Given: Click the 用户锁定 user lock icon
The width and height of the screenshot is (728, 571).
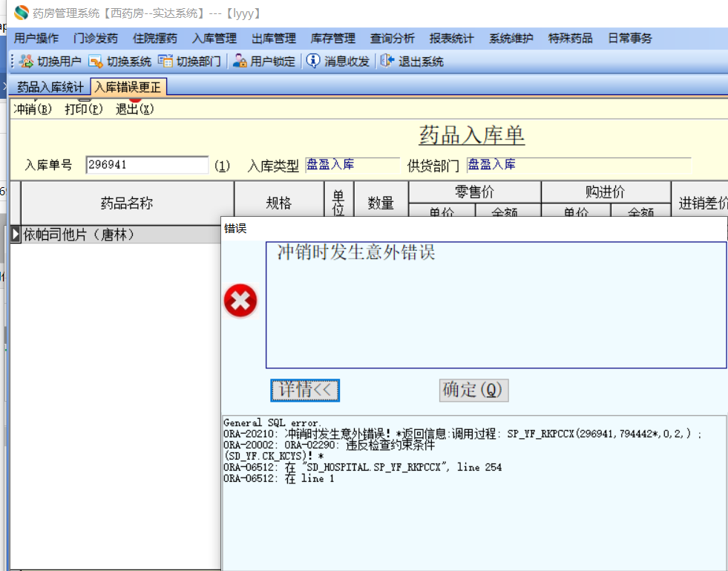Looking at the screenshot, I should (240, 61).
